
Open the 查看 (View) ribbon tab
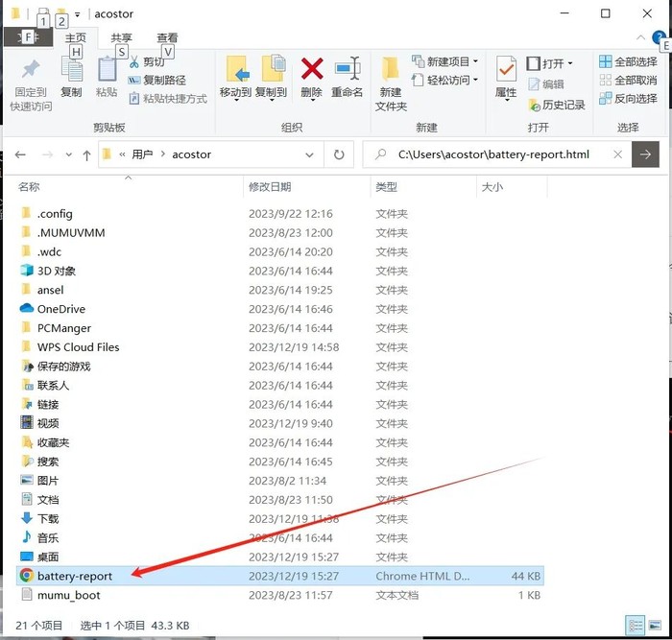[167, 38]
